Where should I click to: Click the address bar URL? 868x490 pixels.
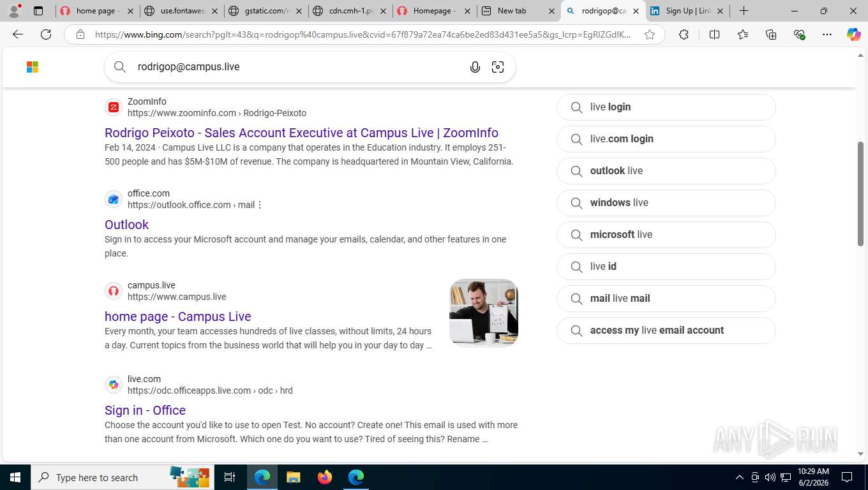tap(363, 34)
